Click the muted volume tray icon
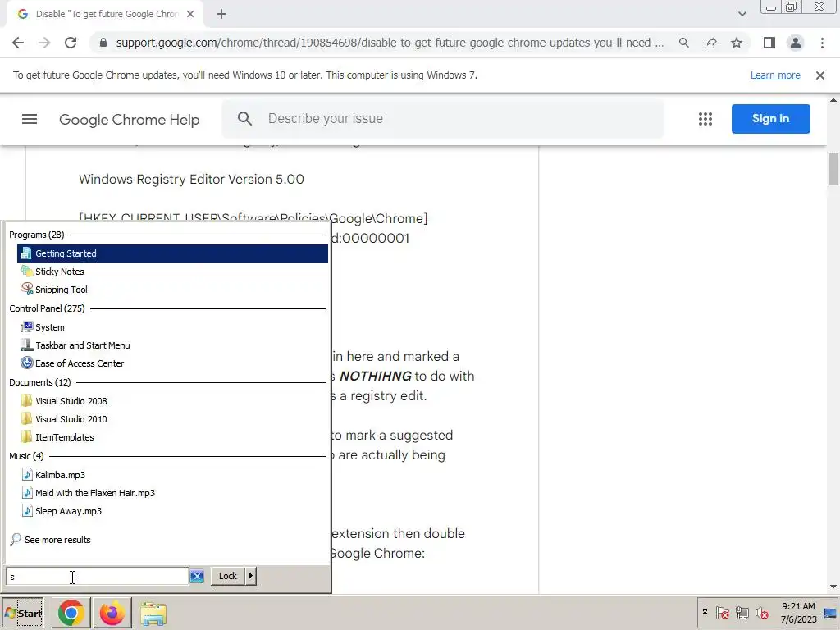This screenshot has height=630, width=840. point(762,613)
